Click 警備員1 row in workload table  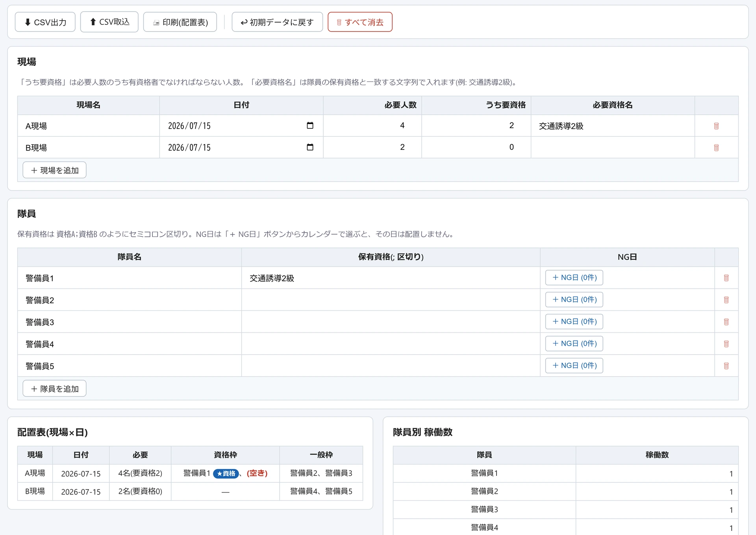[565, 473]
